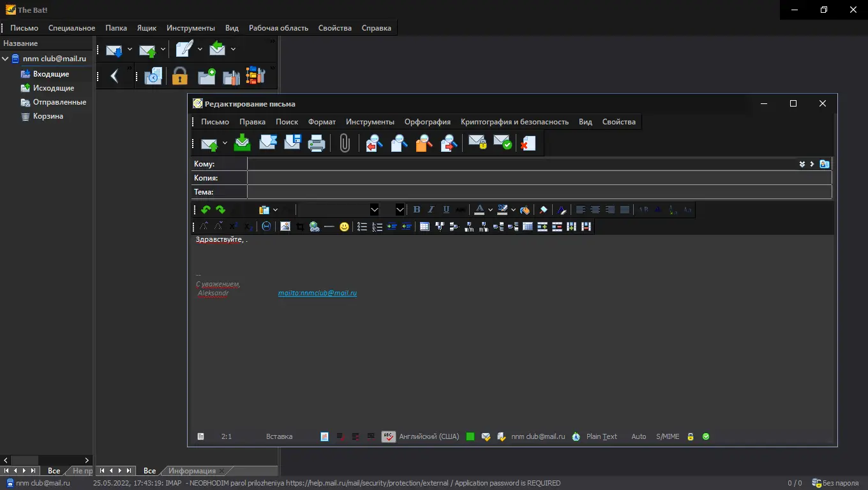Open the font name dropdown
Image resolution: width=868 pixels, height=490 pixels.
click(375, 209)
